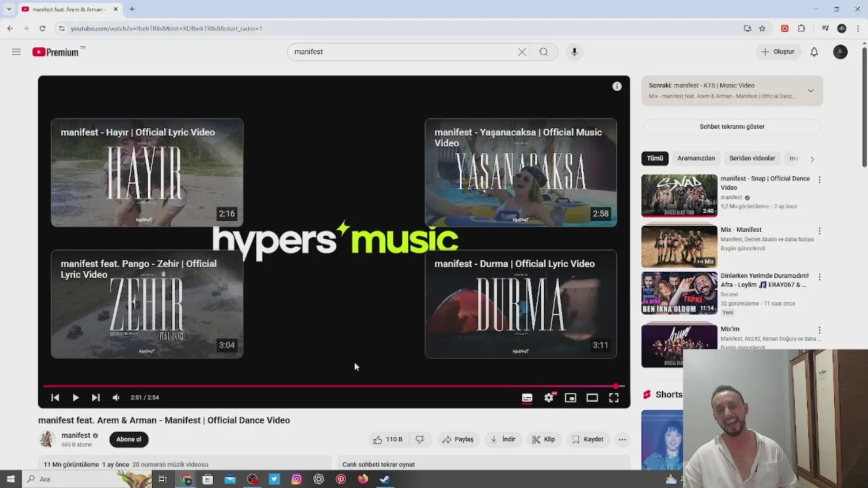Viewport: 868px width, 488px height.
Task: Open the YouTube account avatar menu
Action: (x=840, y=52)
